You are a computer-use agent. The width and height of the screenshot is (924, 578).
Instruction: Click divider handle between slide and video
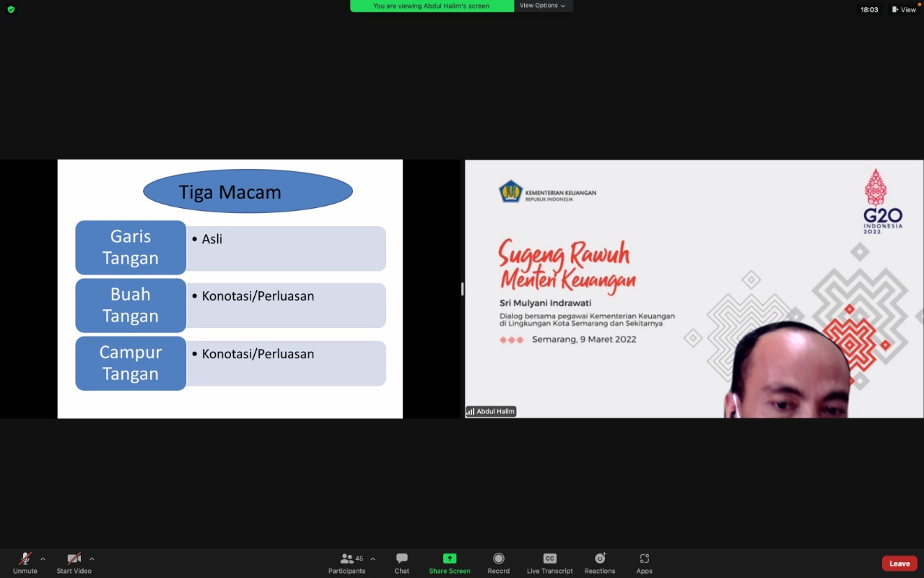pos(462,289)
